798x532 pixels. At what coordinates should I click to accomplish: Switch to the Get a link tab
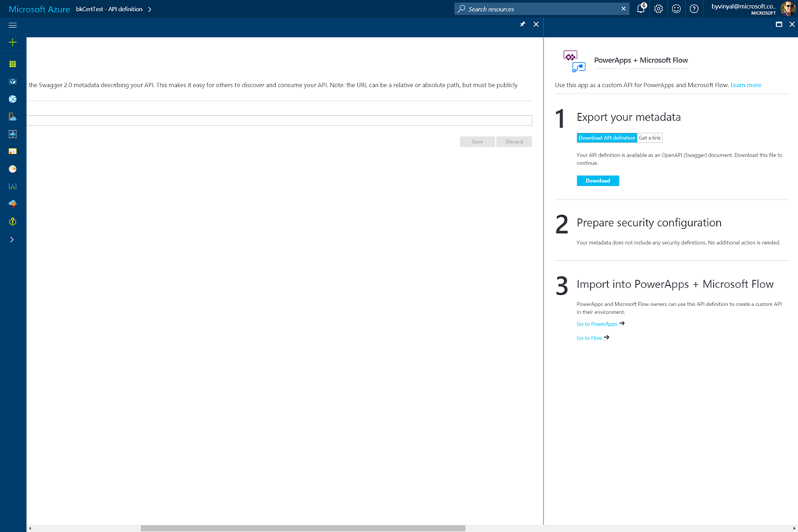point(650,138)
